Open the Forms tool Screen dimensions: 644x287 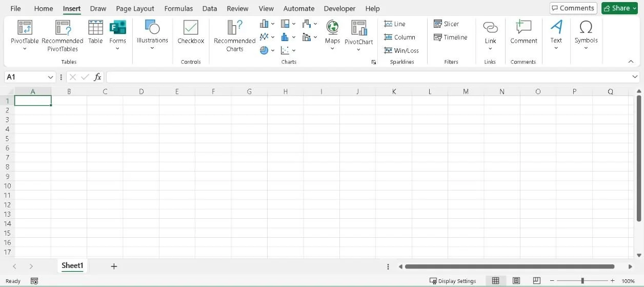(117, 31)
